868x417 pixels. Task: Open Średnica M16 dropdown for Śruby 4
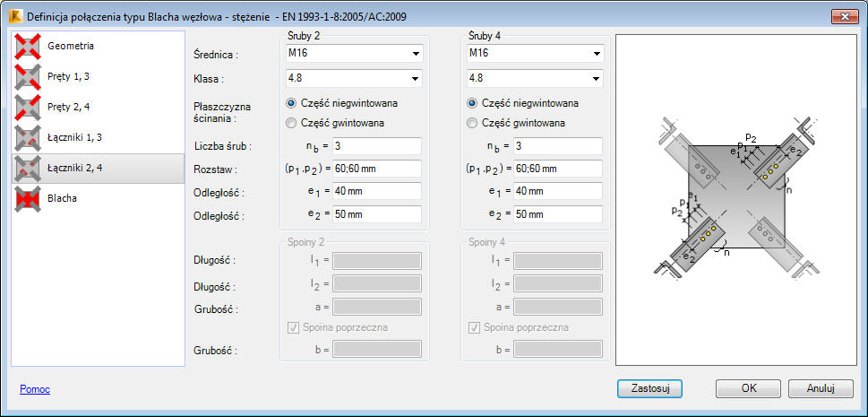[535, 53]
